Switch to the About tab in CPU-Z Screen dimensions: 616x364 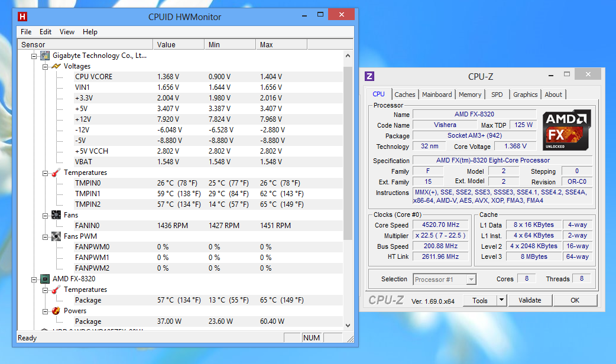pos(553,95)
